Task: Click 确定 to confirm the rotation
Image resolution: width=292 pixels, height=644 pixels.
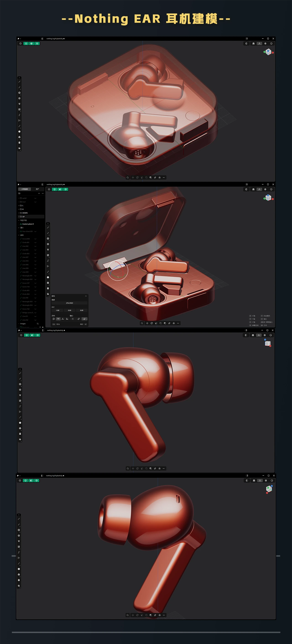Action: (x=81, y=324)
